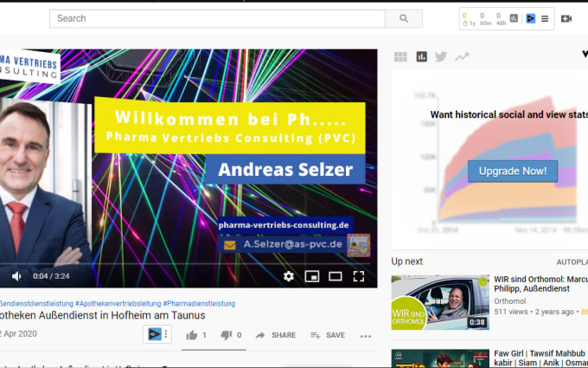Open the Faw Girl video thumbnail

[x=440, y=358]
